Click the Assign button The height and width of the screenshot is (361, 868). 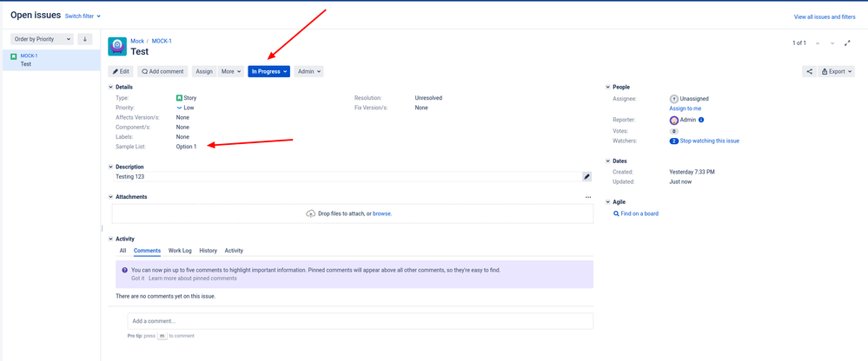[x=204, y=71]
